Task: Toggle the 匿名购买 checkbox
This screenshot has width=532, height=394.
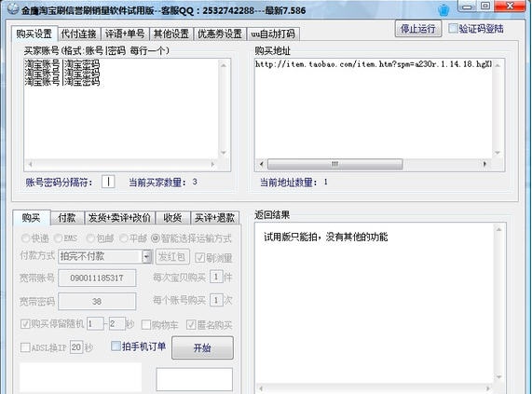Action: tap(191, 325)
